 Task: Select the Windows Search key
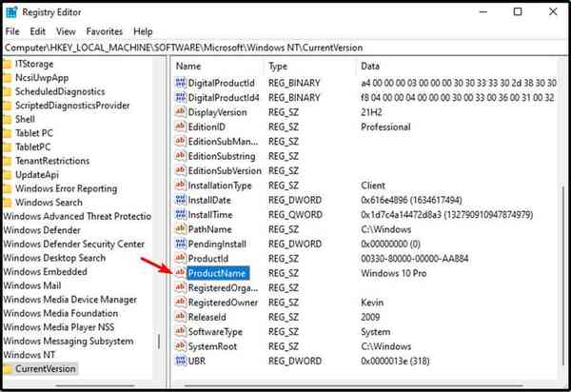[49, 203]
